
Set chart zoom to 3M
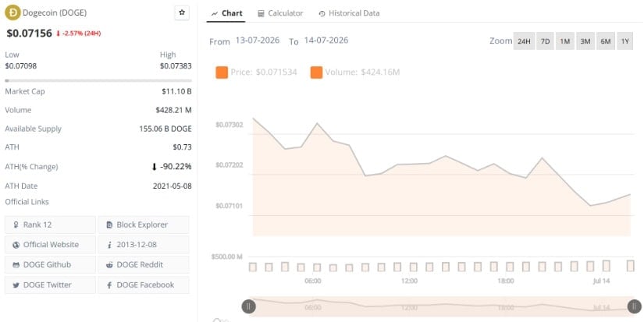(585, 41)
